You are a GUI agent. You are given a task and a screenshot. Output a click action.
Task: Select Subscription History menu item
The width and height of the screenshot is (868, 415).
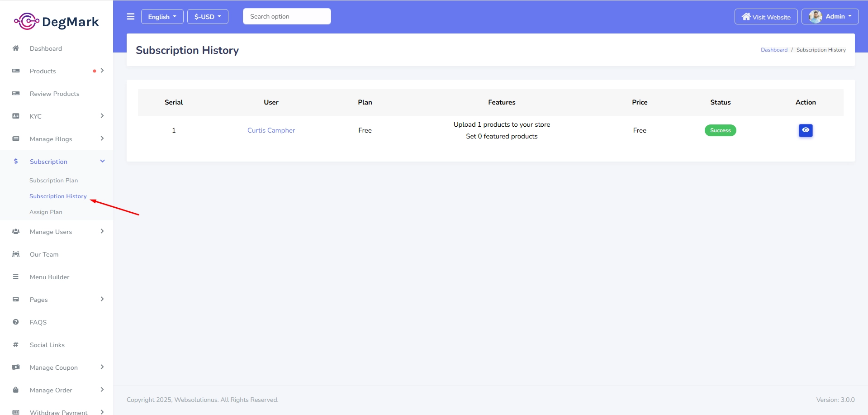pos(58,196)
